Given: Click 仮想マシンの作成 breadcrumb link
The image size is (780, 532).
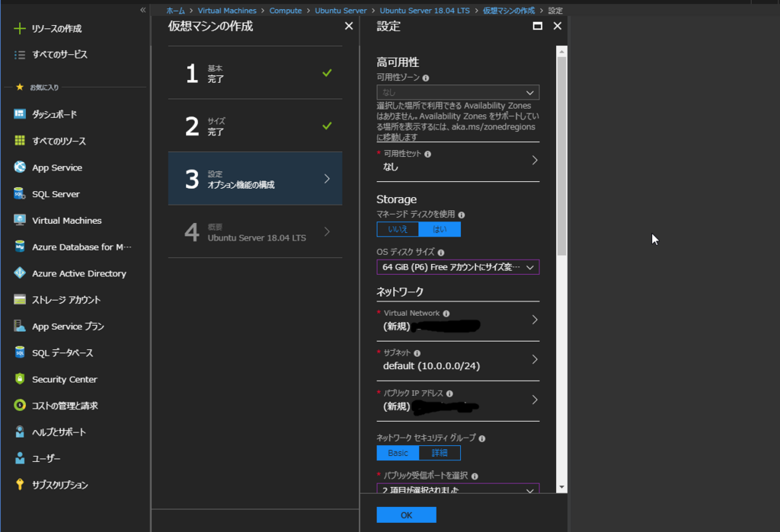Looking at the screenshot, I should click(509, 11).
